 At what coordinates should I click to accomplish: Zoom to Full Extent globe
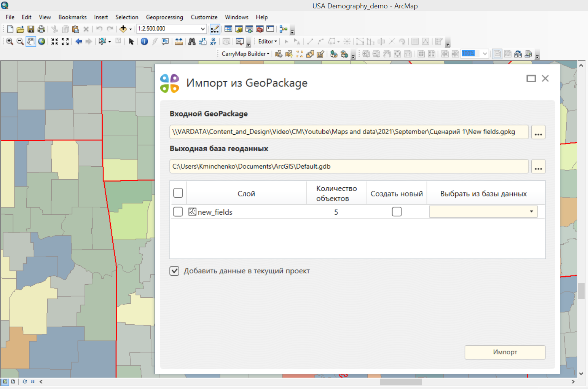41,41
